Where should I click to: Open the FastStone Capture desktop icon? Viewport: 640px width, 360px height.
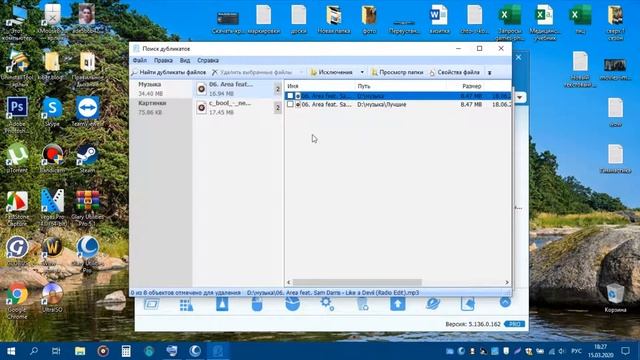(17, 208)
